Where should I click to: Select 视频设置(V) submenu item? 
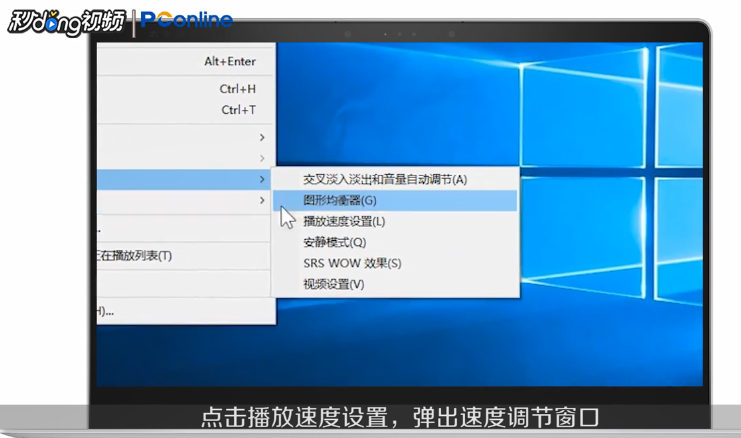click(x=395, y=284)
